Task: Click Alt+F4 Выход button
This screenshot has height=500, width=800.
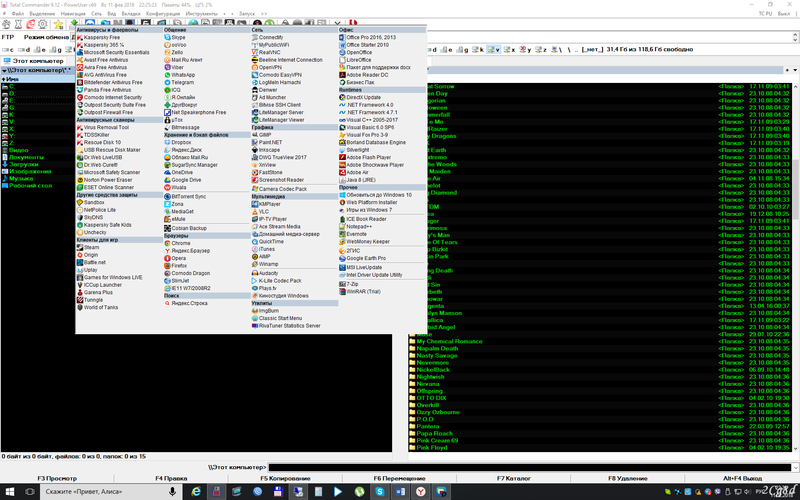Action: point(742,478)
